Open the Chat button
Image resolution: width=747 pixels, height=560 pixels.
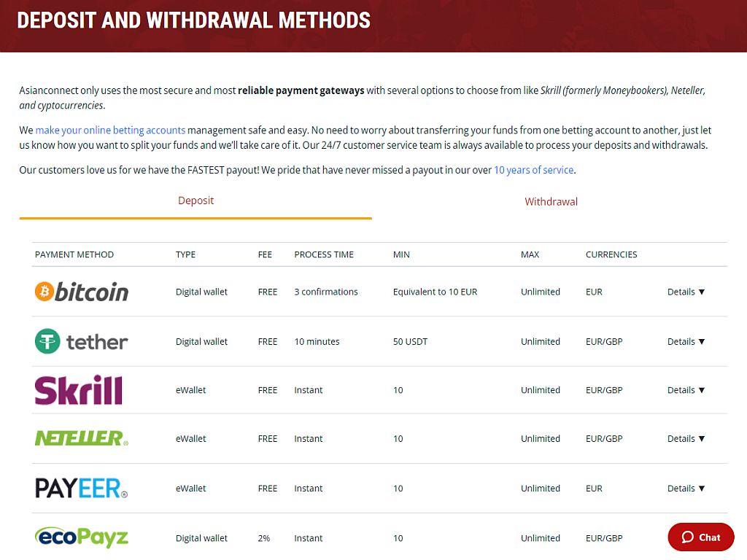coord(701,537)
